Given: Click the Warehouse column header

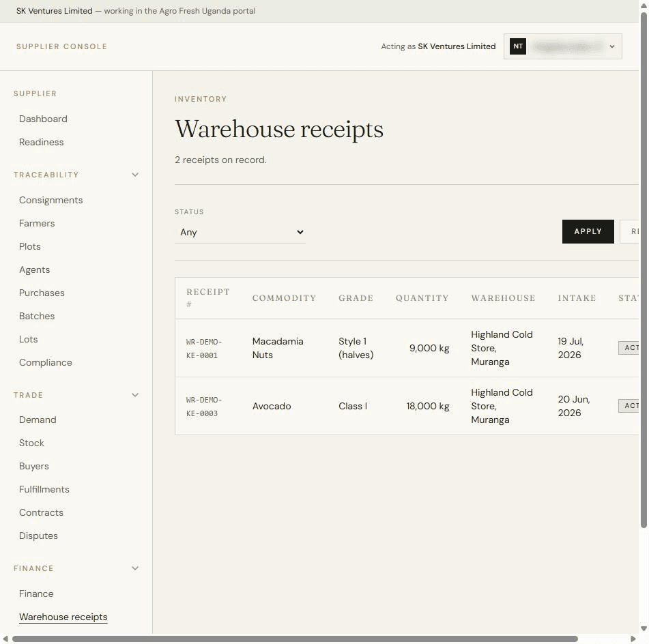Looking at the screenshot, I should click(504, 298).
